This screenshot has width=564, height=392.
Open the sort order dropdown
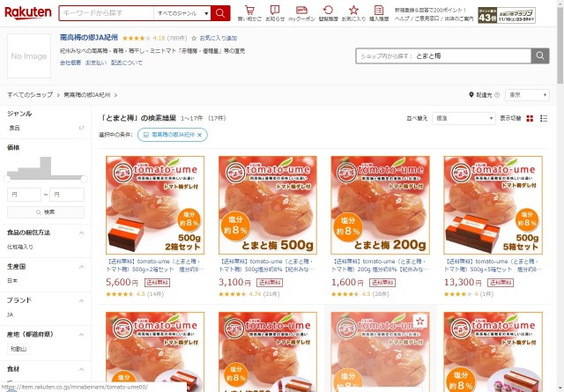point(464,118)
